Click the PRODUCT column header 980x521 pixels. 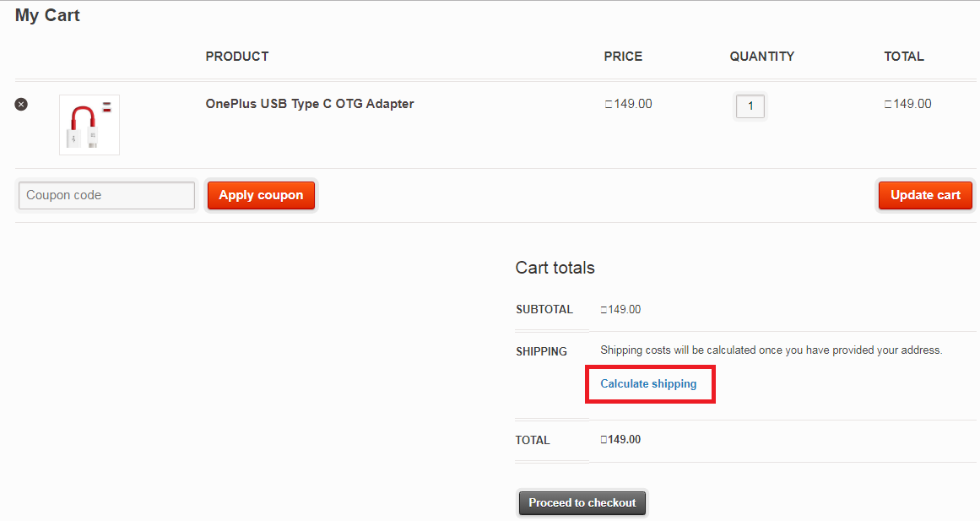pos(237,57)
